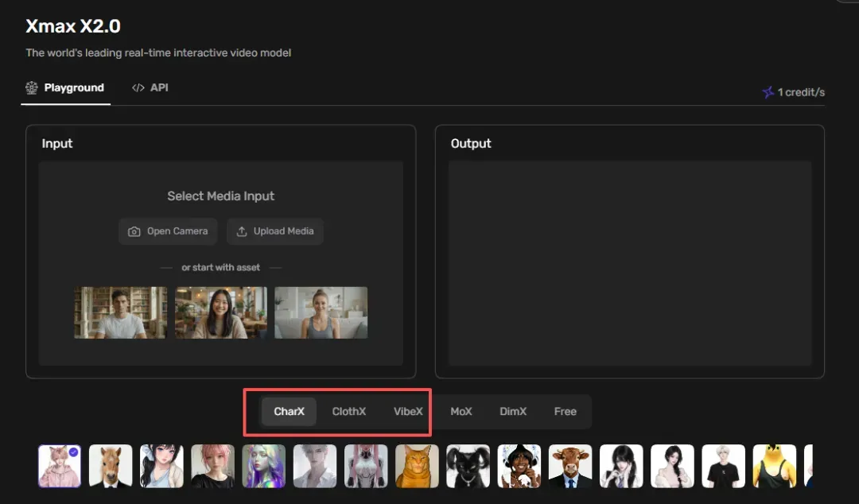Open the API tab
The image size is (859, 504).
click(x=150, y=87)
